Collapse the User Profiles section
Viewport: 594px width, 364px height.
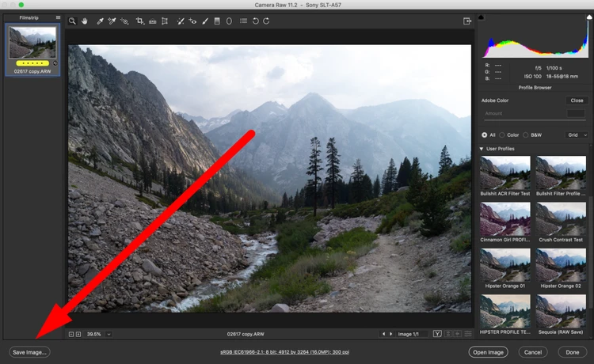(x=482, y=149)
